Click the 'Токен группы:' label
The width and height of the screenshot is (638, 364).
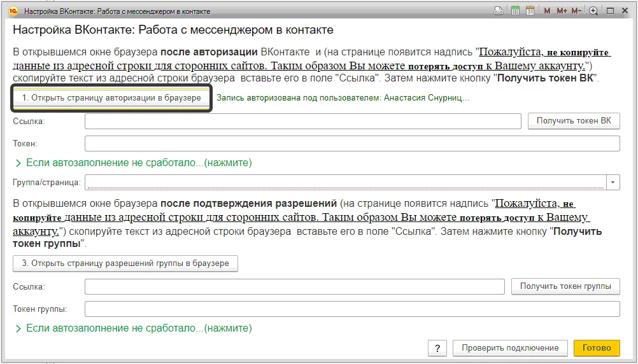click(x=40, y=309)
